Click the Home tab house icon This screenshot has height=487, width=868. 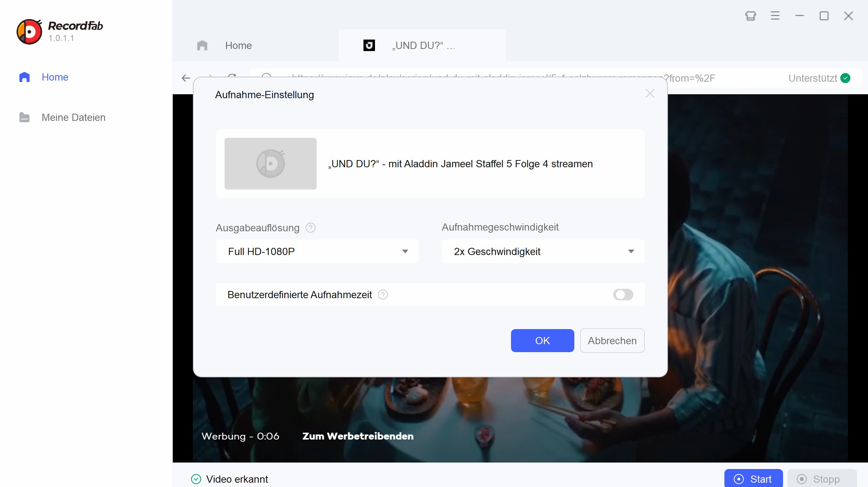[202, 45]
